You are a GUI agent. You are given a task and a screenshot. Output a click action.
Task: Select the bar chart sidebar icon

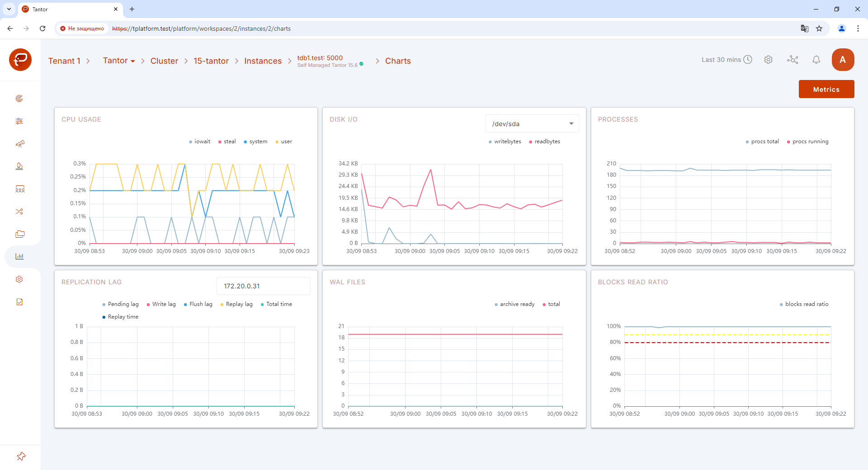click(19, 257)
